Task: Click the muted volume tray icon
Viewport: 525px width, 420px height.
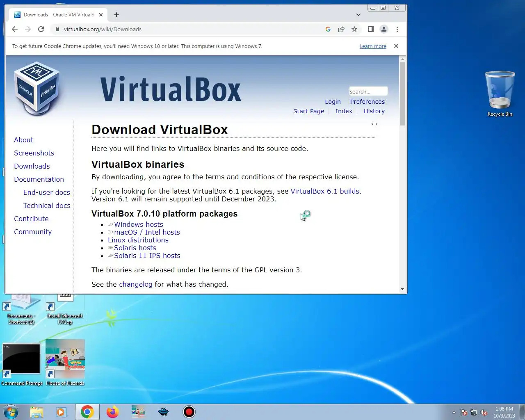Action: coord(484,412)
